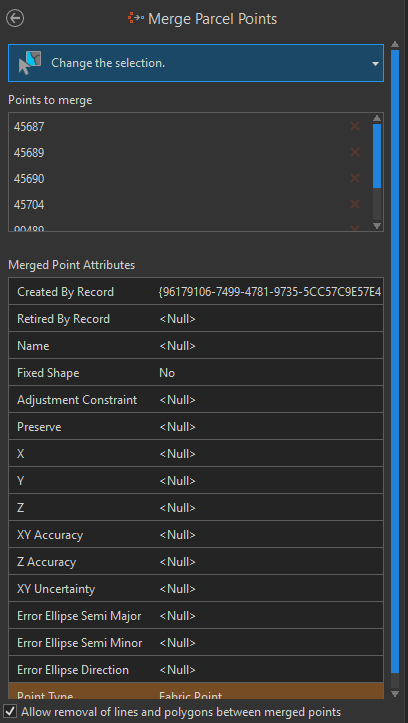The width and height of the screenshot is (408, 723).
Task: Click pane scrollbar down arrow
Action: coord(395,693)
